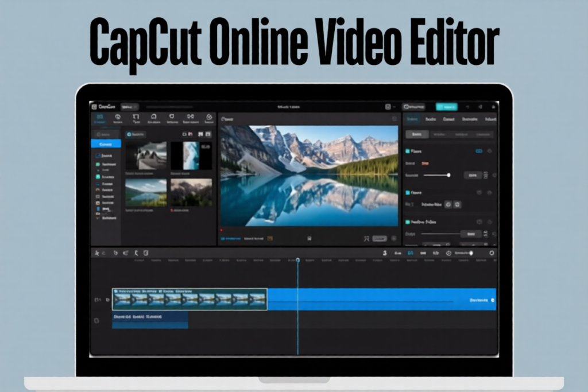
Task: Click the split tool icon at timeline toolbar's left
Action: [97, 253]
